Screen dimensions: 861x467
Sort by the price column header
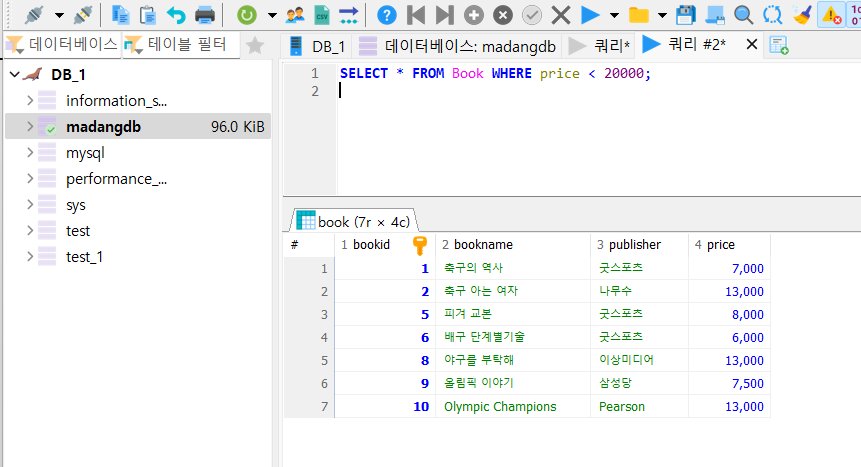[729, 244]
